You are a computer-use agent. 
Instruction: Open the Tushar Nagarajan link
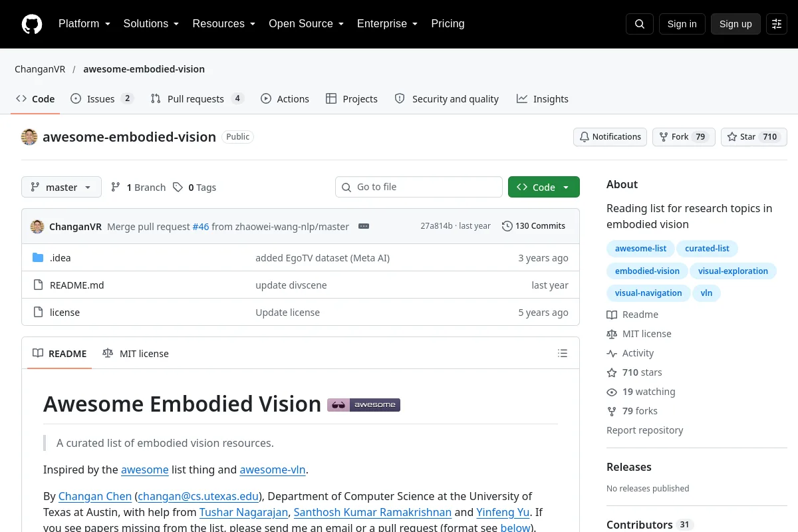point(243,512)
